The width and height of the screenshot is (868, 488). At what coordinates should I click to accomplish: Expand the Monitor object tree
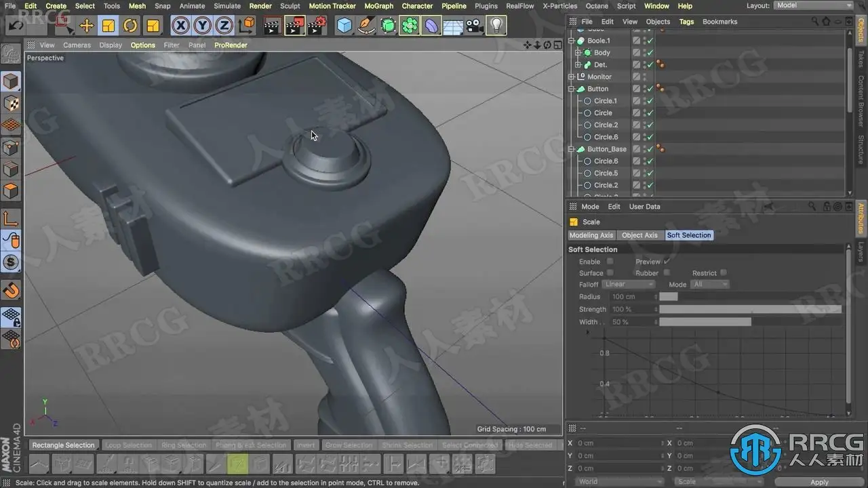pyautogui.click(x=572, y=77)
